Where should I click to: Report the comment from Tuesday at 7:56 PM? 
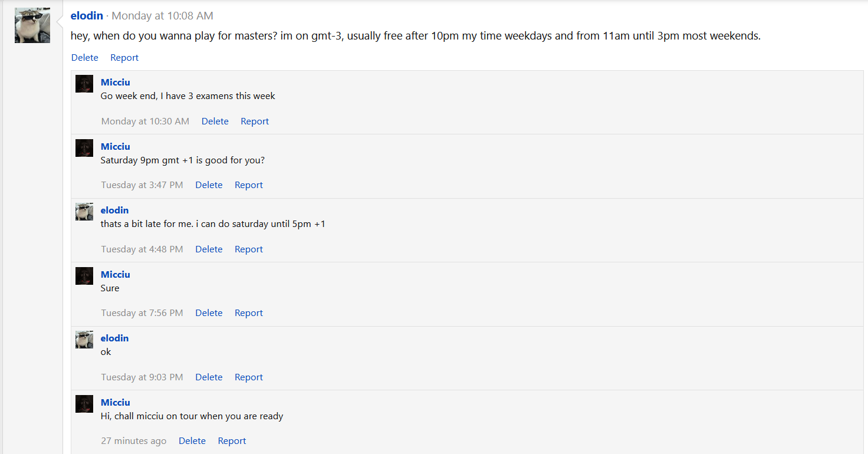click(x=249, y=313)
